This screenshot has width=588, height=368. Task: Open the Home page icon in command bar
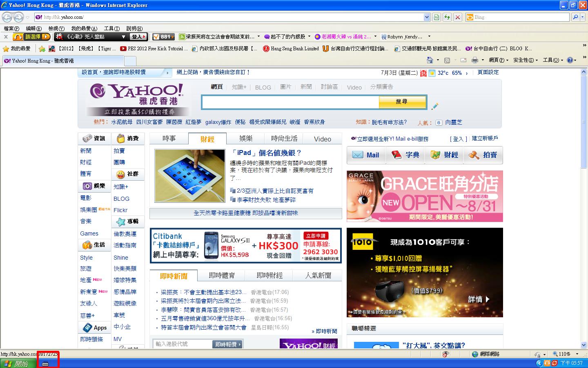pyautogui.click(x=430, y=60)
